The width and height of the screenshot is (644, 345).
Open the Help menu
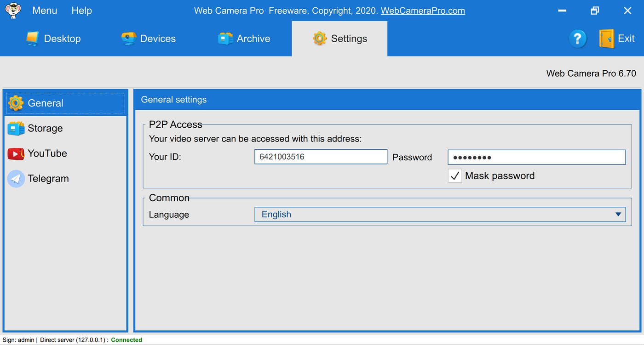81,11
